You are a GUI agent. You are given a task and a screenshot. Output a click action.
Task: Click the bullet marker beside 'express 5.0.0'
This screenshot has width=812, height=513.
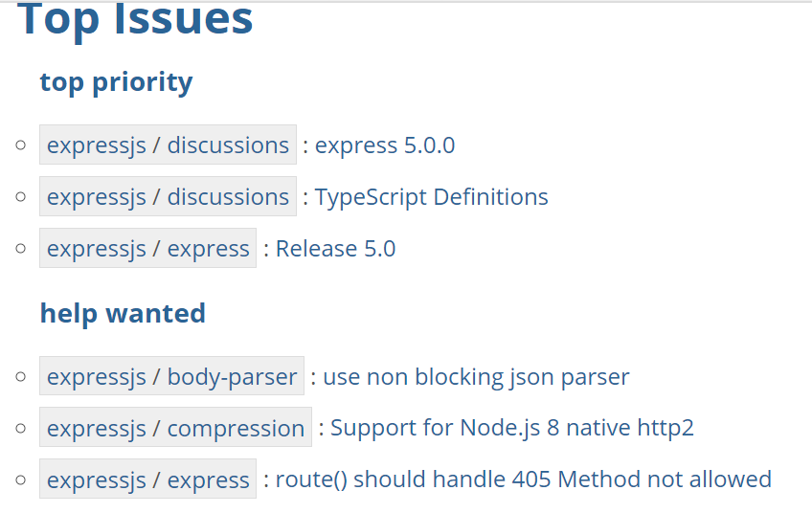click(x=21, y=145)
